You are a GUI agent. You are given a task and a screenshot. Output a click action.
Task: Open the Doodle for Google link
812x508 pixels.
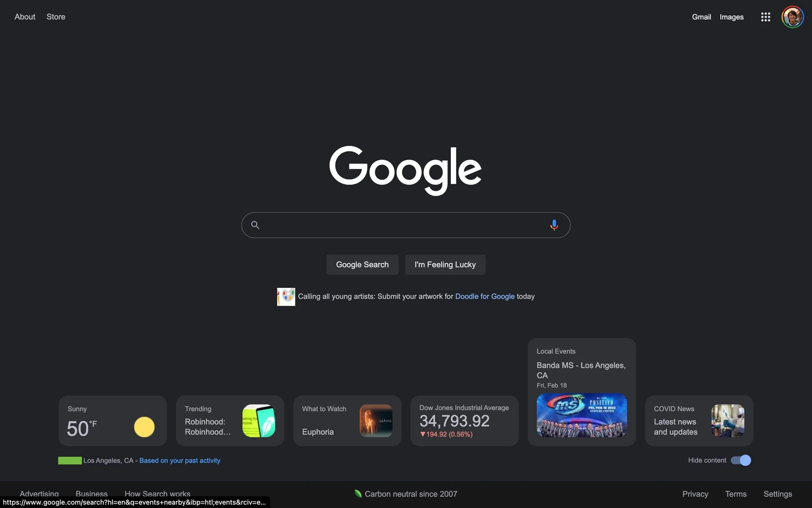click(485, 296)
